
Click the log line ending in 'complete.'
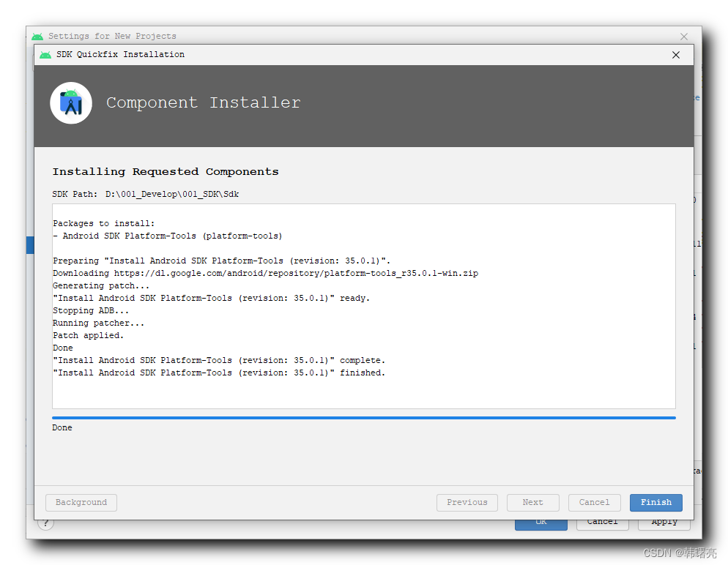click(x=219, y=360)
